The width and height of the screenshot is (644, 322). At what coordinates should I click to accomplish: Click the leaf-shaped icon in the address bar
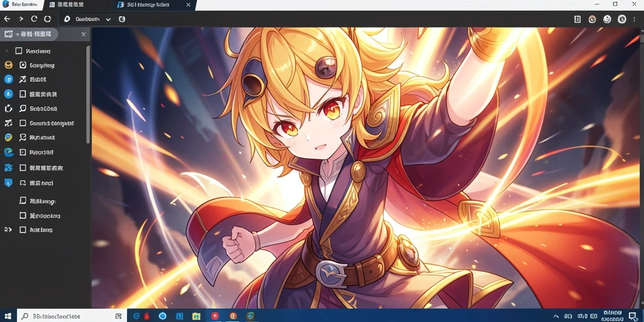[x=68, y=19]
